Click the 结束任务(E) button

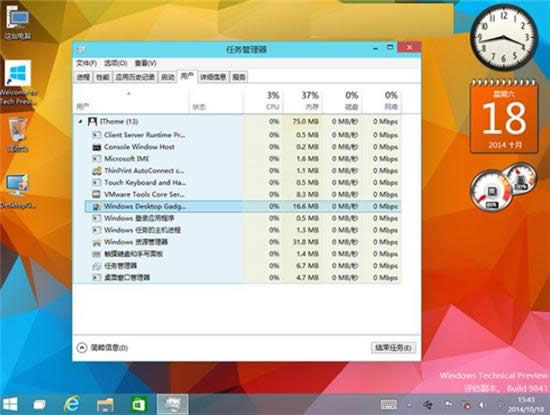click(x=393, y=348)
